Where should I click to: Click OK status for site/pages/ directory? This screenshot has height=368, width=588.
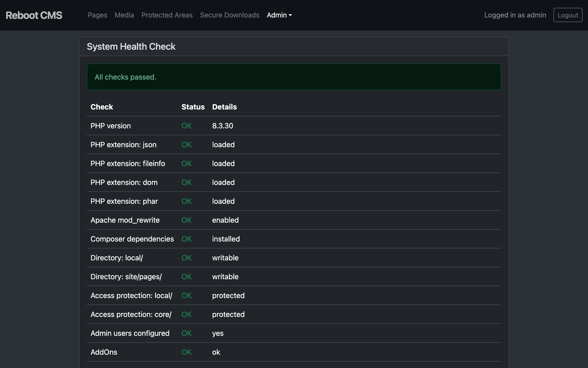point(187,277)
